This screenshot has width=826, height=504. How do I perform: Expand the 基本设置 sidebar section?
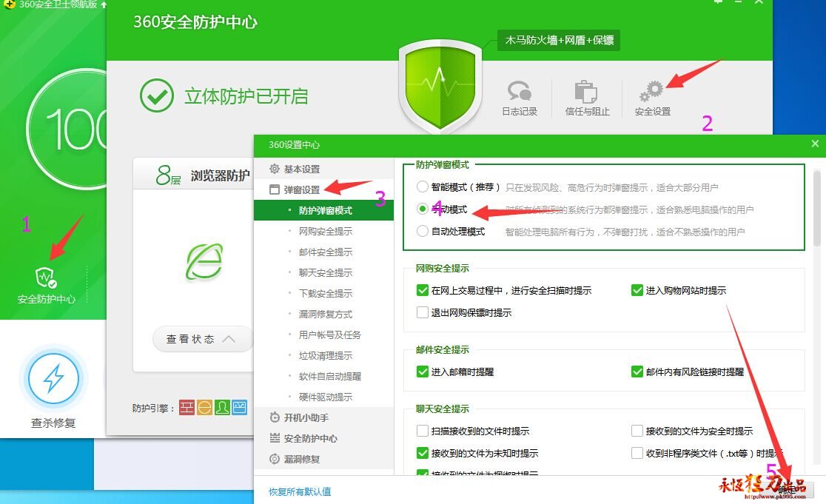(x=295, y=169)
